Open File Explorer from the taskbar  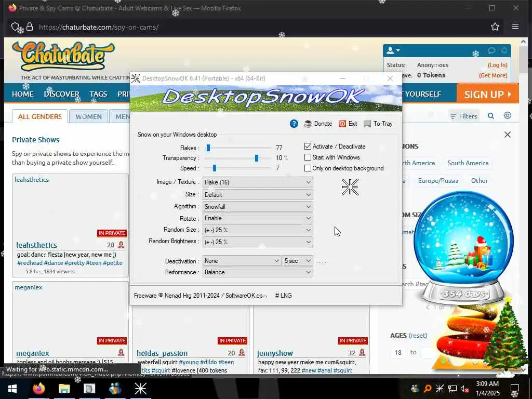pyautogui.click(x=64, y=389)
